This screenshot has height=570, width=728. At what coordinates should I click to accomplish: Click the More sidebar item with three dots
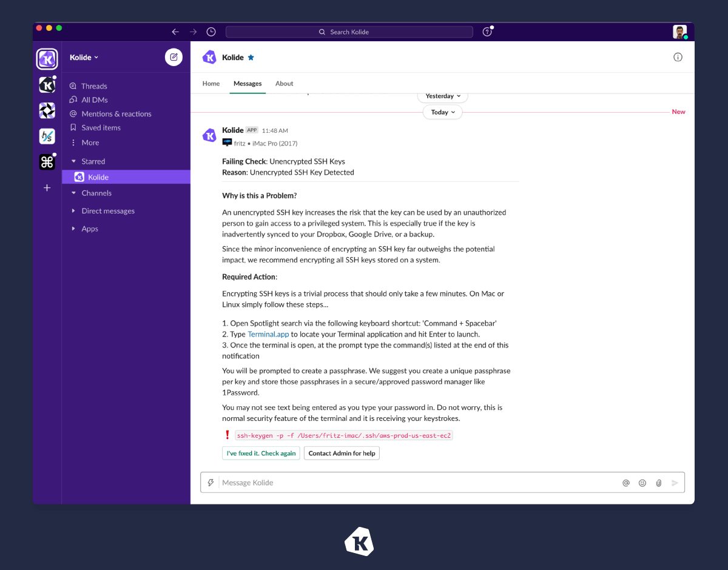point(90,142)
